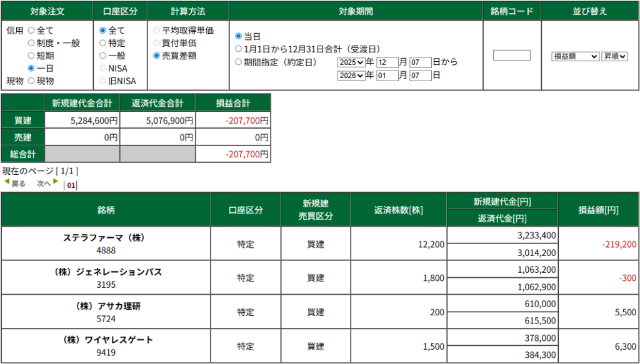The height and width of the screenshot is (364, 640).
Task: Click the green next arrow (次へ)
Action: (x=55, y=182)
